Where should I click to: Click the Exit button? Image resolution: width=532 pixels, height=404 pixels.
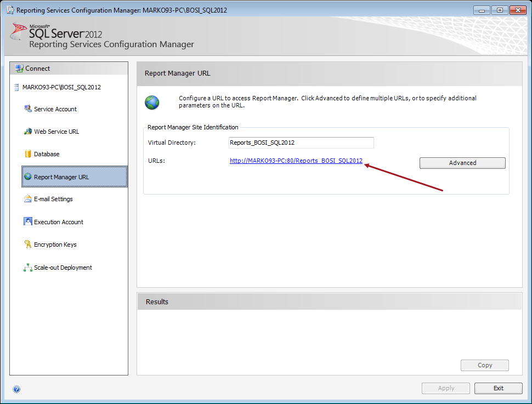[x=497, y=388]
